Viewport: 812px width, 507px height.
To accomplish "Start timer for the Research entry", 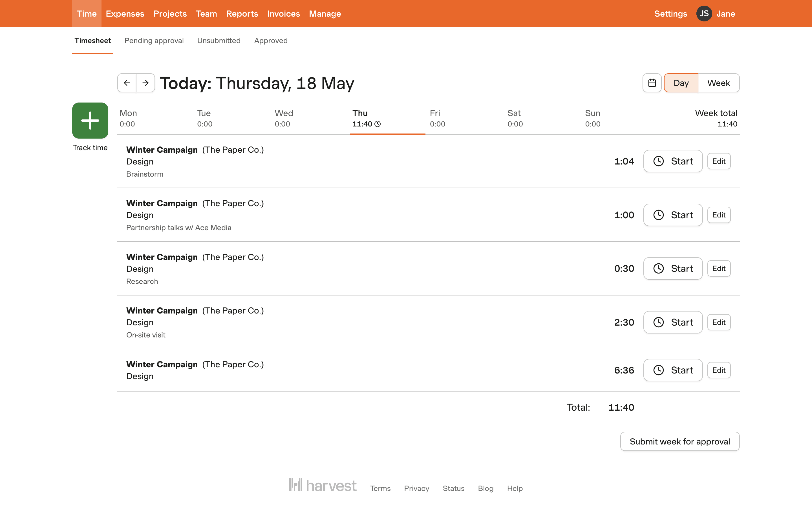I will [673, 269].
